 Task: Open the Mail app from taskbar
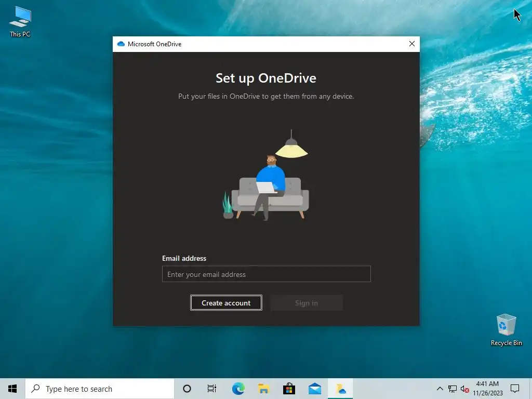(x=315, y=389)
